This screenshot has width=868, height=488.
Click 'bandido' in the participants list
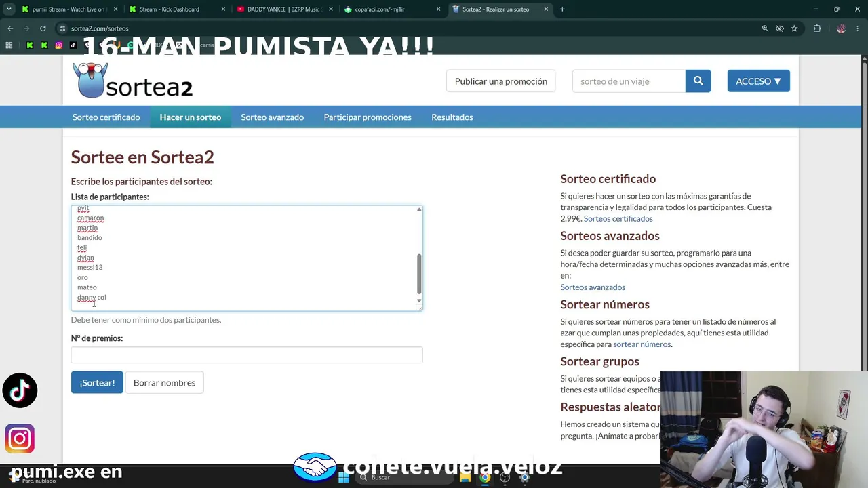tap(90, 238)
